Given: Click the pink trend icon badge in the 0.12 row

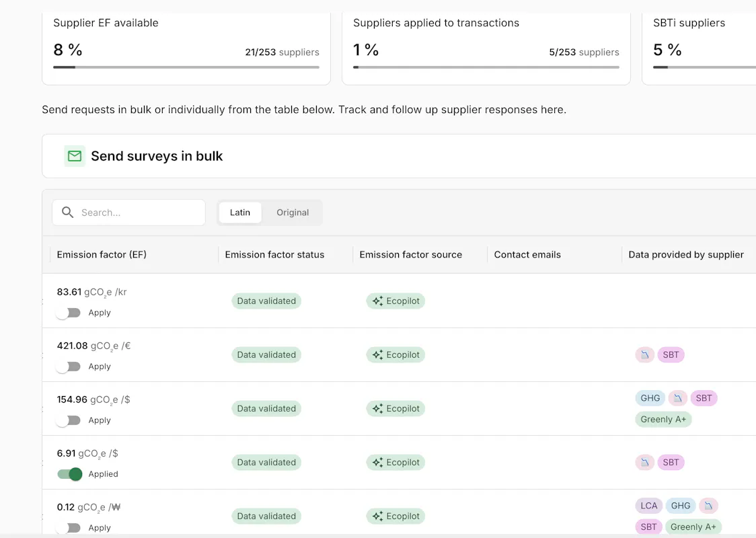Looking at the screenshot, I should click(708, 506).
